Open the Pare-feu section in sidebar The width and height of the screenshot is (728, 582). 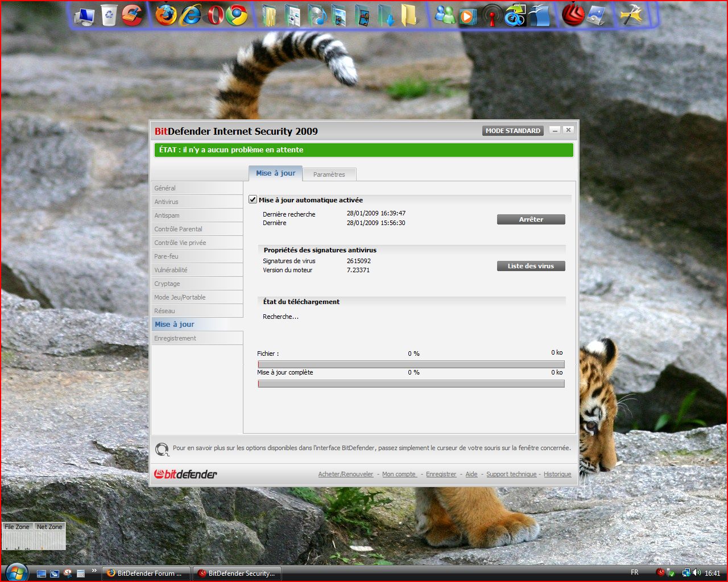pos(197,256)
